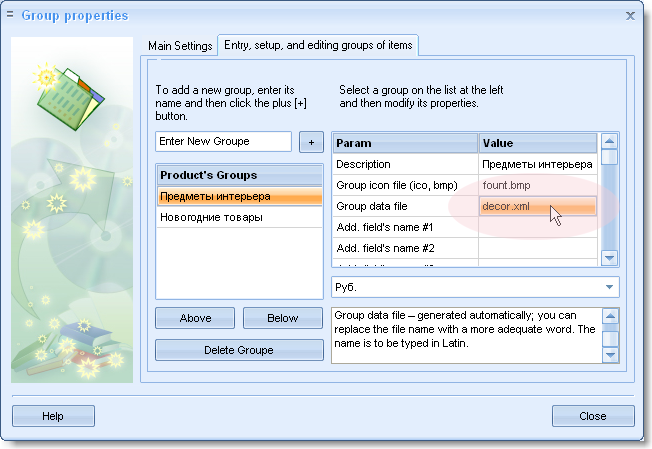Select Add. field's name #2 row
Image resolution: width=652 pixels, height=449 pixels.
(x=405, y=248)
